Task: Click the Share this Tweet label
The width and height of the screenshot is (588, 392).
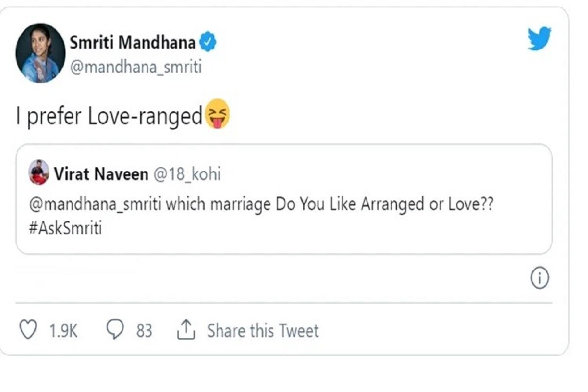Action: 263,331
